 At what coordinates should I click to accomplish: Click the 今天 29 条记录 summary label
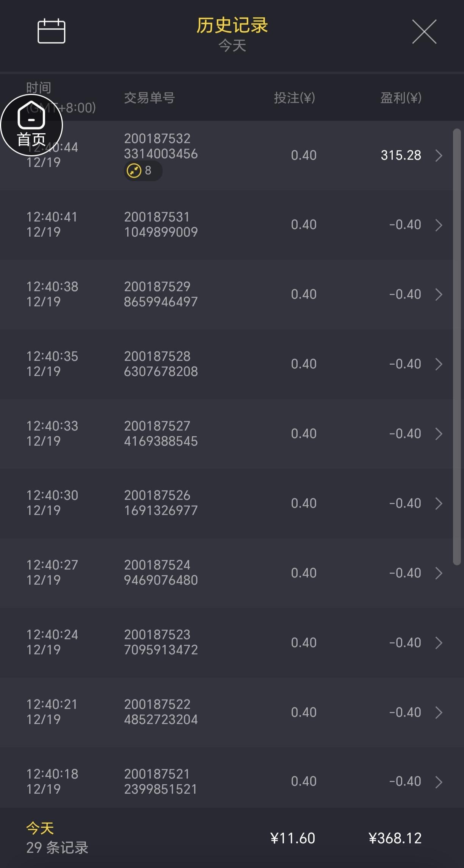tap(57, 838)
